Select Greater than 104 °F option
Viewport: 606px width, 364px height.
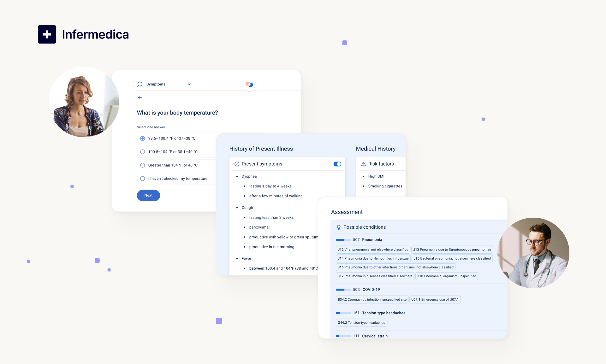(x=143, y=165)
